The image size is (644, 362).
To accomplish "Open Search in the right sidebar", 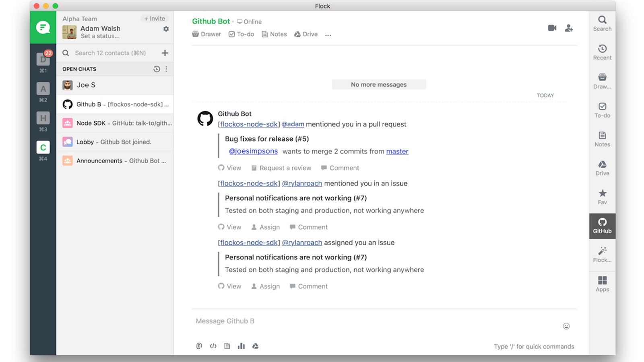I will [602, 23].
